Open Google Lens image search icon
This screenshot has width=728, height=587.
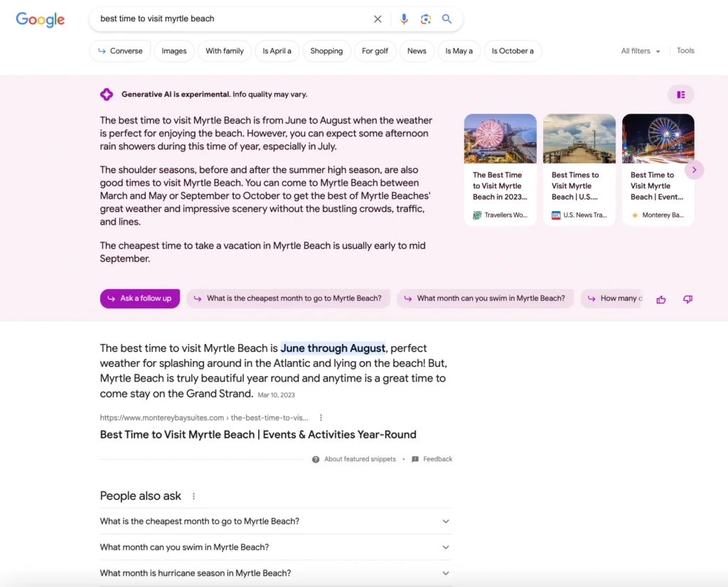(x=425, y=19)
